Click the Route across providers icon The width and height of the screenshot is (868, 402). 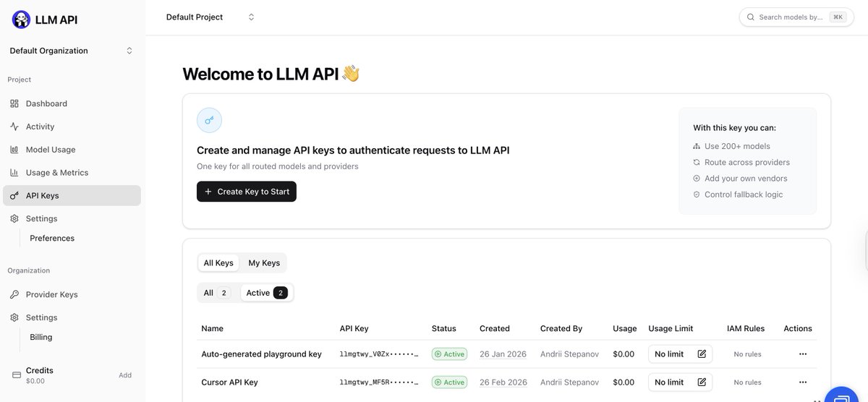click(x=697, y=163)
